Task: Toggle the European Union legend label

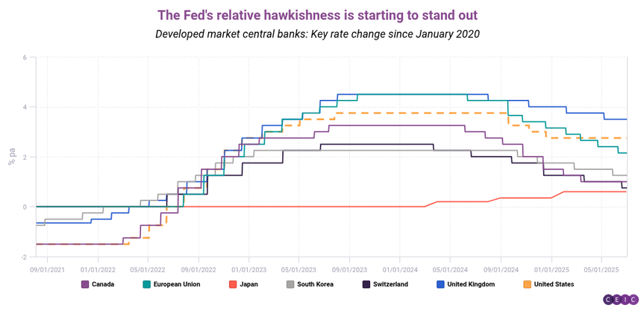Action: [x=175, y=284]
